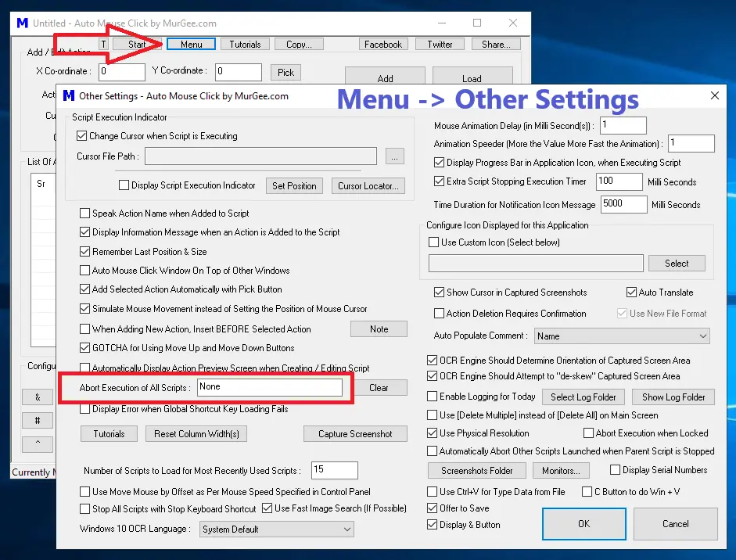Viewport: 736px width, 560px height.
Task: Click the Capture Screenshot button
Action: pyautogui.click(x=355, y=434)
